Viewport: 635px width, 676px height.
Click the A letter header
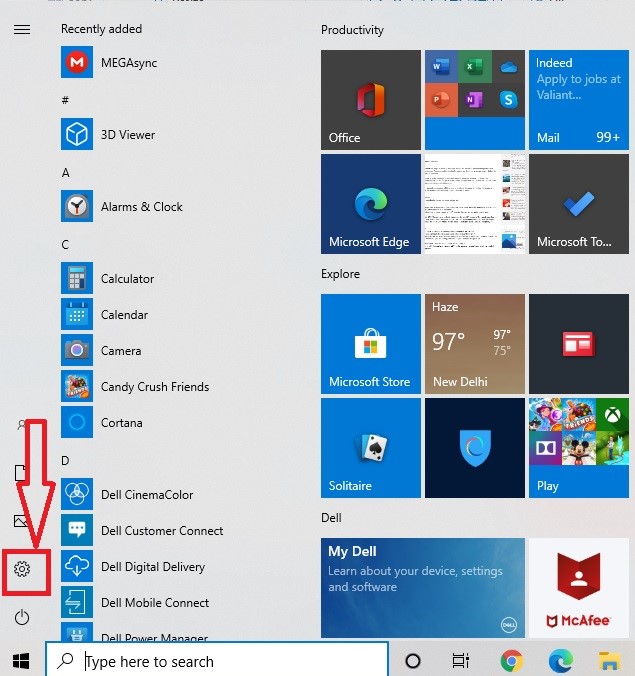[66, 172]
